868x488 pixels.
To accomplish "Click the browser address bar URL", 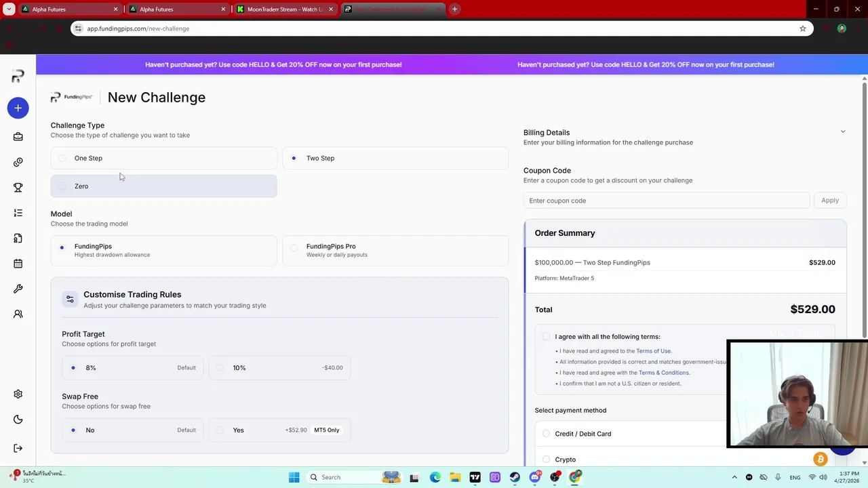I will [138, 28].
